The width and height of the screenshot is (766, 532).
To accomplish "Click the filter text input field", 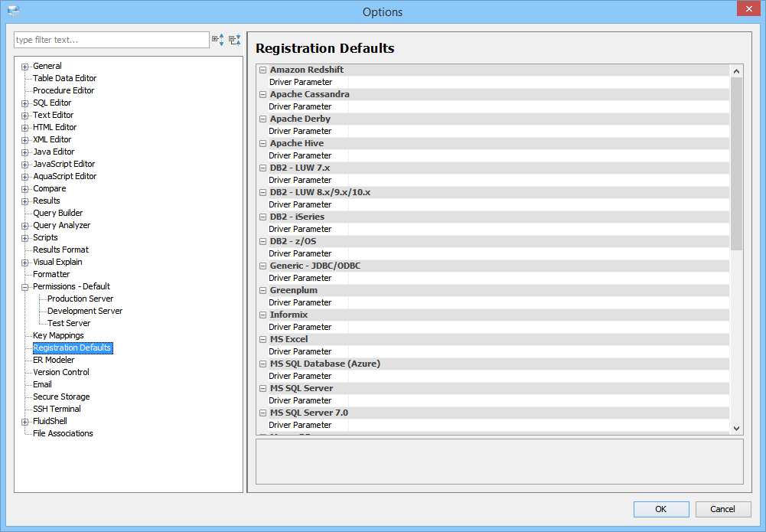I will pos(112,40).
